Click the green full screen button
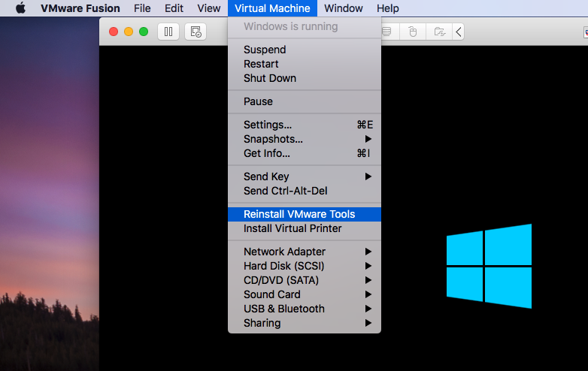This screenshot has width=588, height=371. pos(144,32)
